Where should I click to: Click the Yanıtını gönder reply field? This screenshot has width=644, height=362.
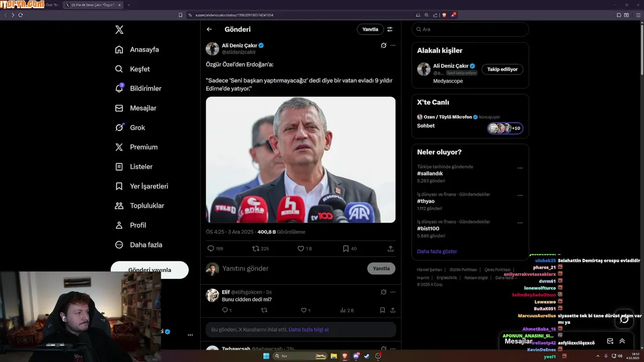[292, 268]
